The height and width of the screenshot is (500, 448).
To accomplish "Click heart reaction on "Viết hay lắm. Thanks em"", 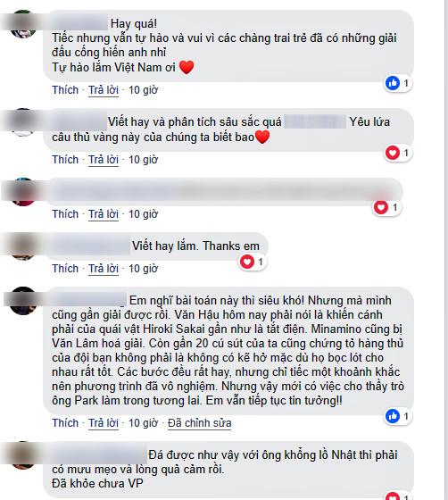I will pyautogui.click(x=247, y=262).
